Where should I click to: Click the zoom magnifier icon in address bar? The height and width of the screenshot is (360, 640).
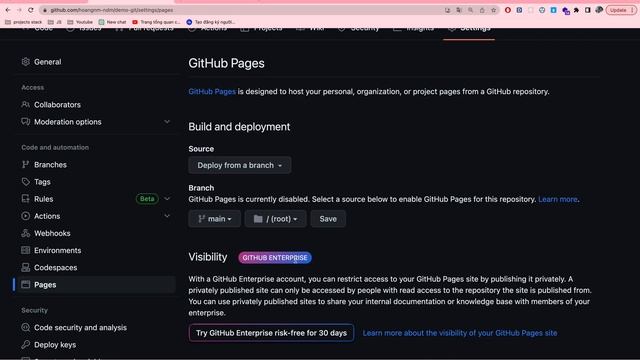[x=471, y=10]
